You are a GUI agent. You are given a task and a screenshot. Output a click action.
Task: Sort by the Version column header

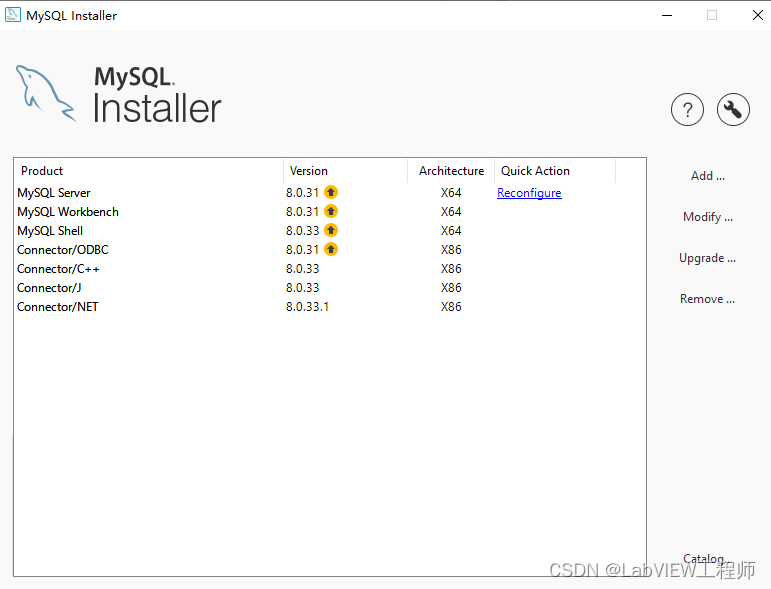coord(346,171)
